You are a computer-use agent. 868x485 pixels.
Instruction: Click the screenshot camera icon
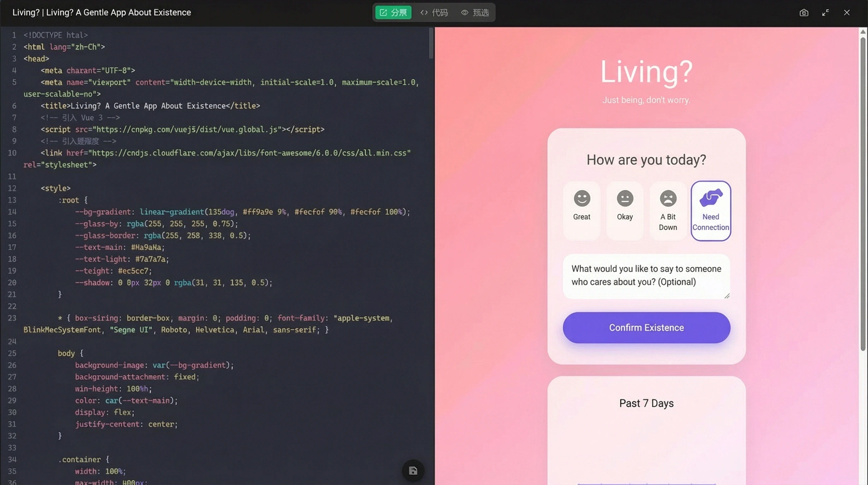tap(804, 13)
